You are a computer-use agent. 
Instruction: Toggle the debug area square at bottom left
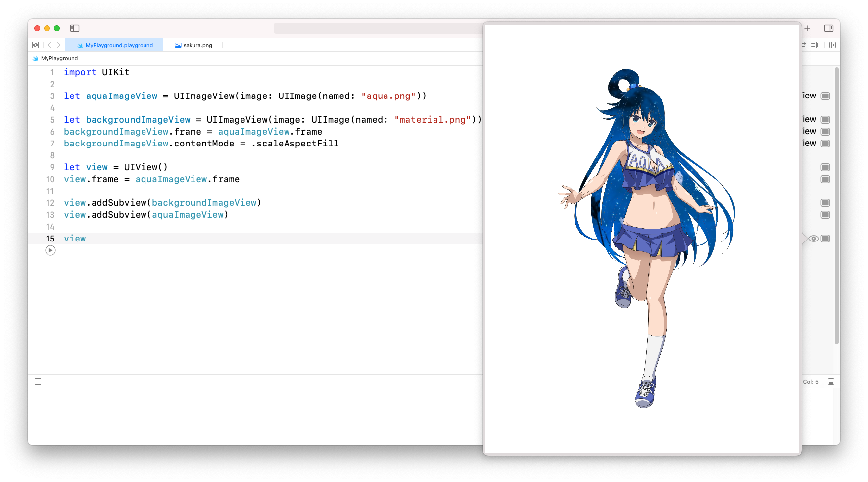pos(38,382)
